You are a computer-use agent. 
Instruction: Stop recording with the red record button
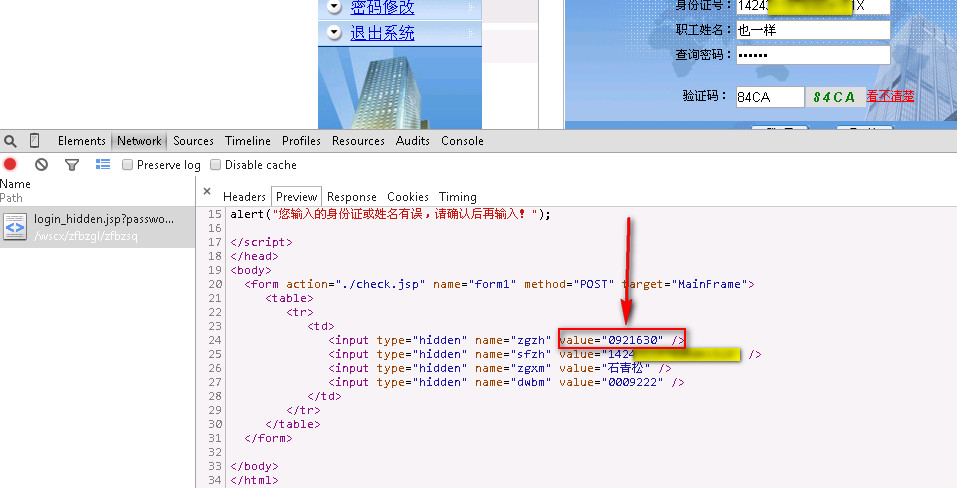pos(10,164)
